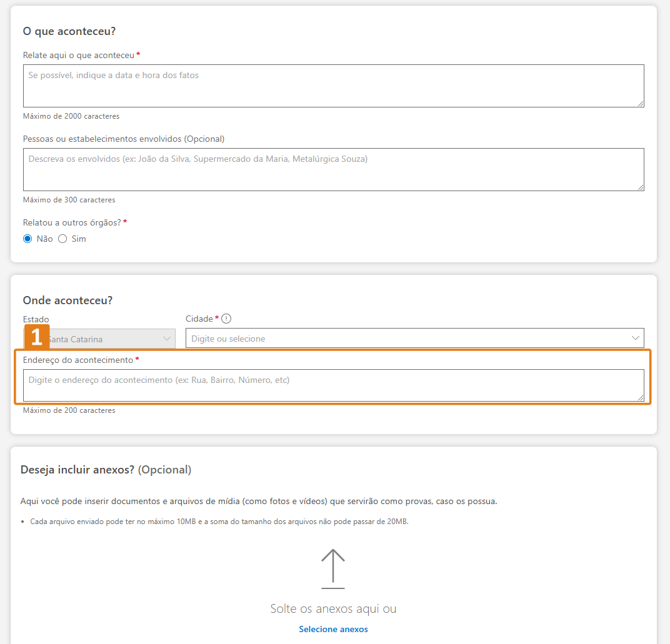Click the upload arrow icon
Image resolution: width=670 pixels, height=644 pixels.
(333, 568)
